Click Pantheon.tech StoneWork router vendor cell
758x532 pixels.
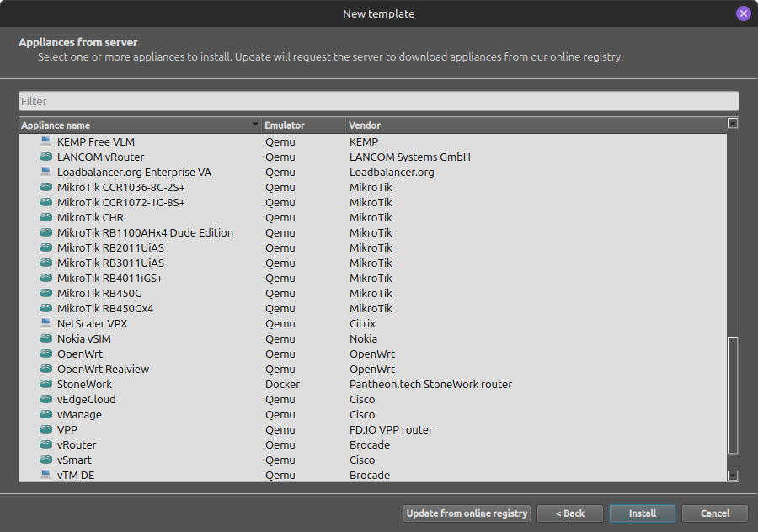pyautogui.click(x=430, y=384)
